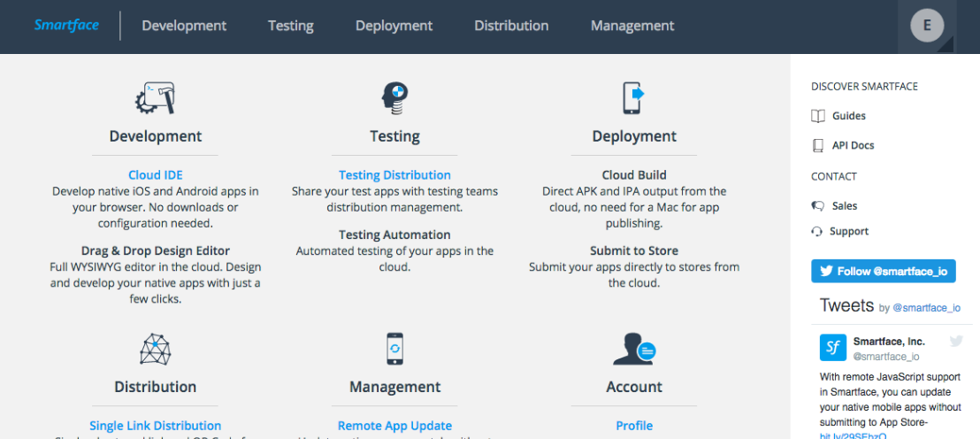Click the Account section heading

coord(634,387)
